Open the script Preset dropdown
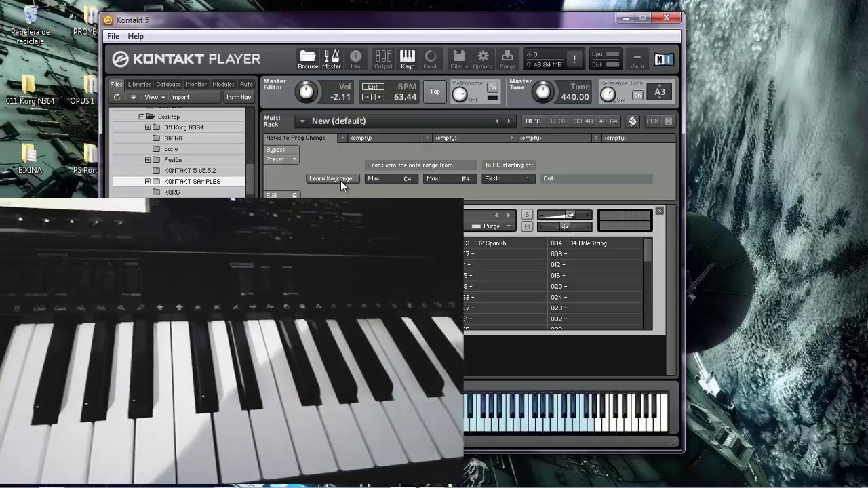 click(x=281, y=159)
